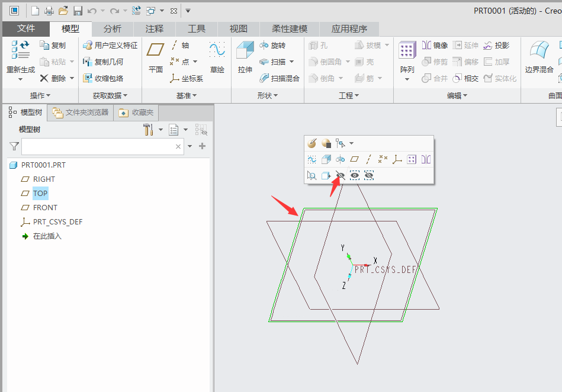Expand the 操作 group dropdown
Image resolution: width=562 pixels, height=392 pixels.
coord(40,96)
